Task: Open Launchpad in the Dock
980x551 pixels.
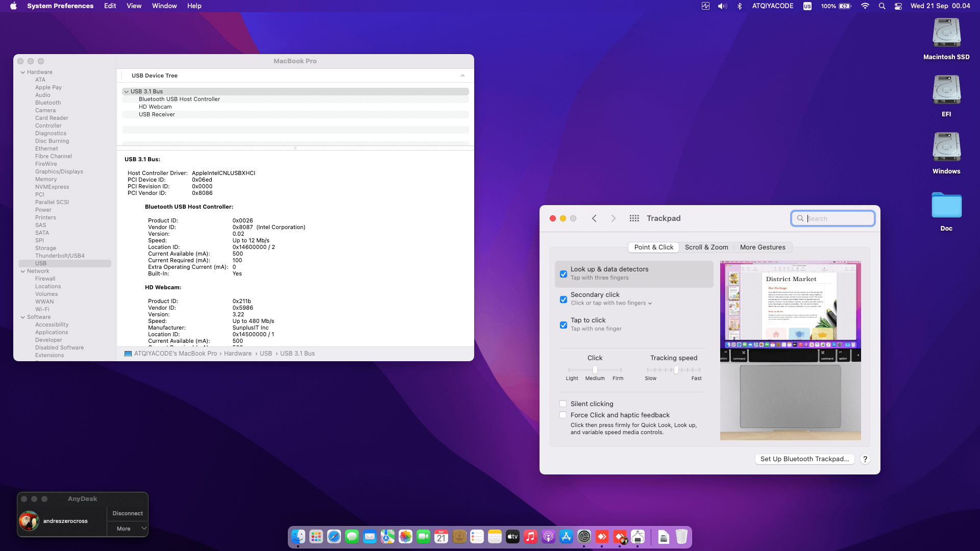Action: click(316, 537)
